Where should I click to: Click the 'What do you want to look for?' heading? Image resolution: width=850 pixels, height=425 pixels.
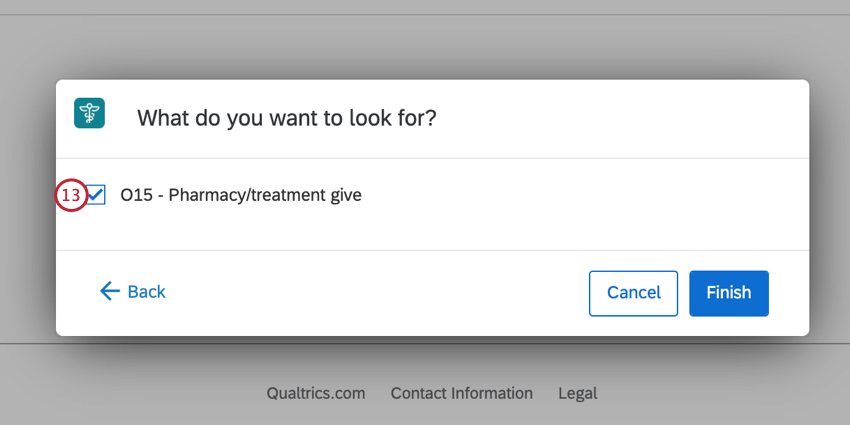(x=286, y=118)
